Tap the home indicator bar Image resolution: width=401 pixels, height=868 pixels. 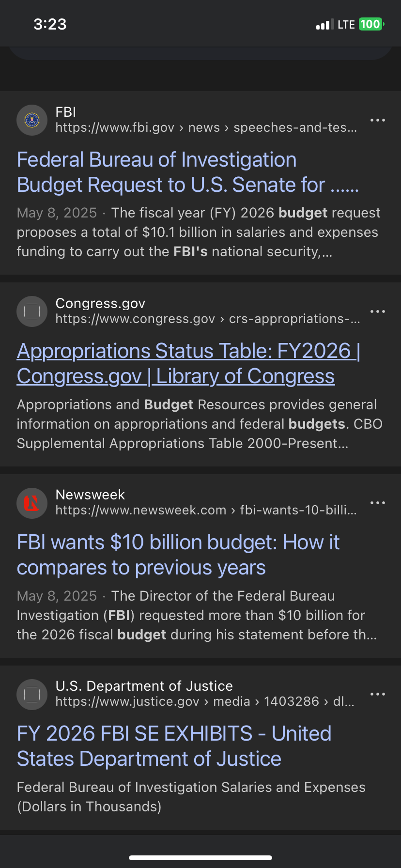pyautogui.click(x=200, y=858)
